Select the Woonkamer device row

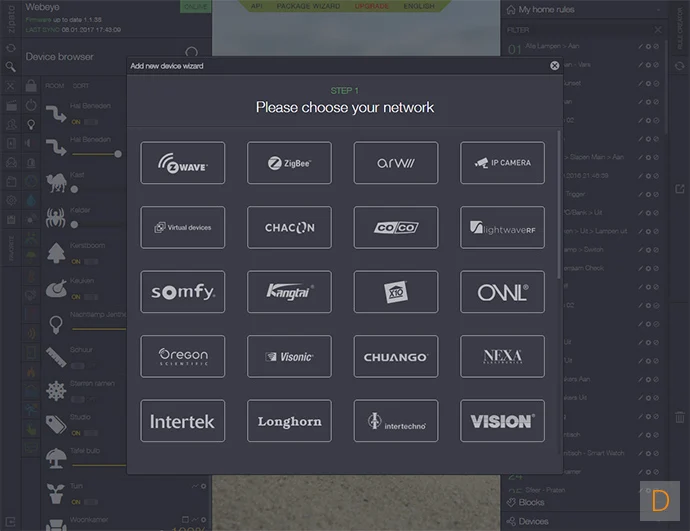coord(125,522)
